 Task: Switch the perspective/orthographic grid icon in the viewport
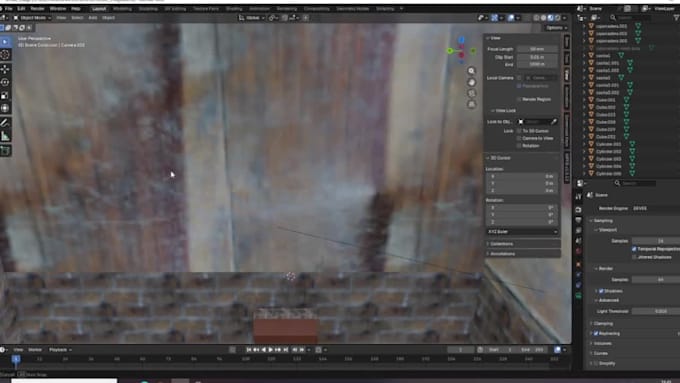pos(471,104)
